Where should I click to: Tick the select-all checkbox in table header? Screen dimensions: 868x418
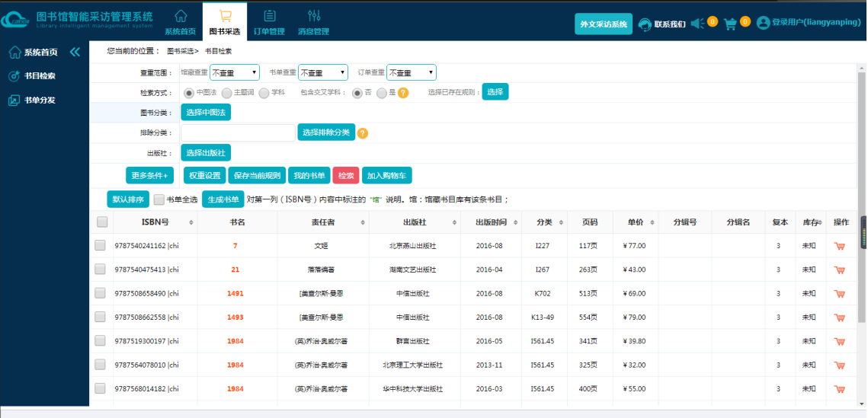[x=102, y=222]
